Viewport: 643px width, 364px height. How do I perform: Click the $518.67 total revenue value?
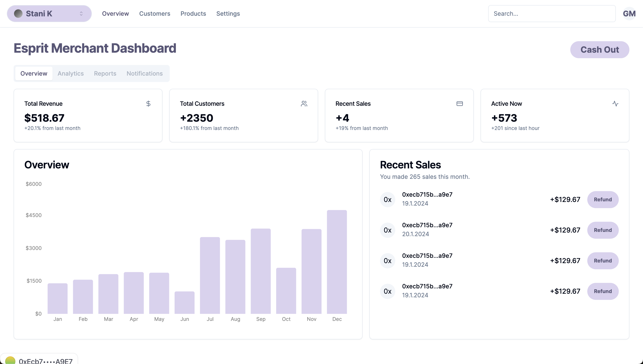(x=44, y=118)
